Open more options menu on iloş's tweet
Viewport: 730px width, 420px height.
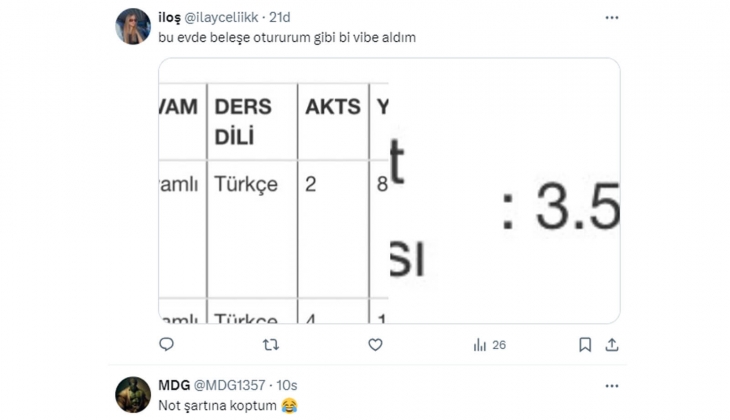611,18
